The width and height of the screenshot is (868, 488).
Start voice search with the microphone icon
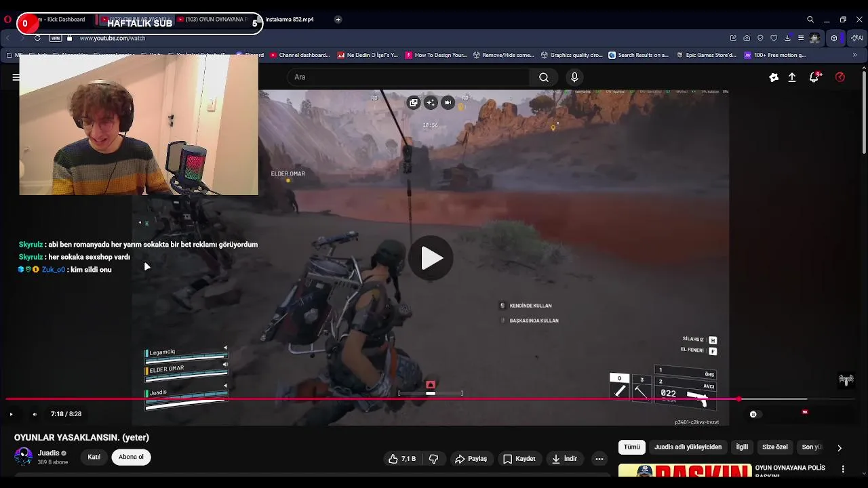tap(574, 77)
